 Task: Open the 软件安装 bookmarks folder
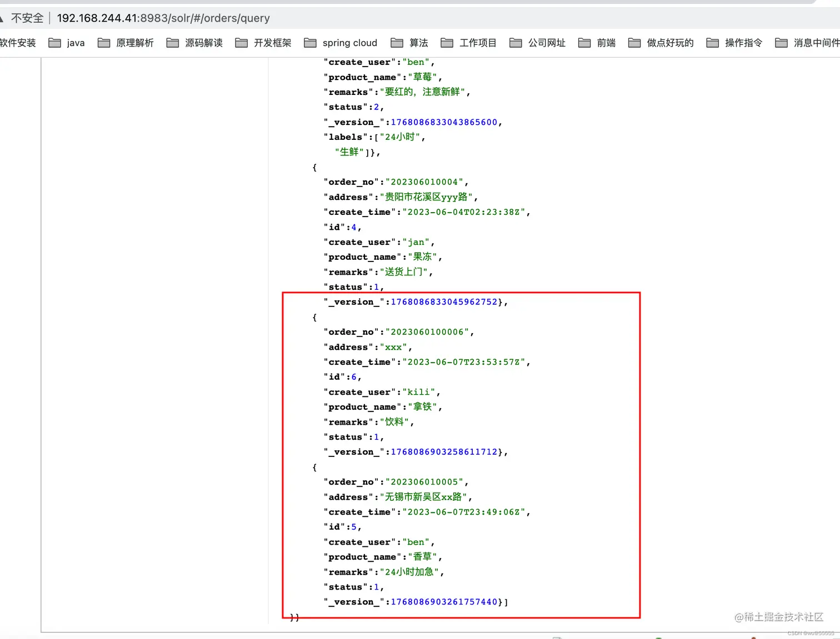pyautogui.click(x=18, y=43)
